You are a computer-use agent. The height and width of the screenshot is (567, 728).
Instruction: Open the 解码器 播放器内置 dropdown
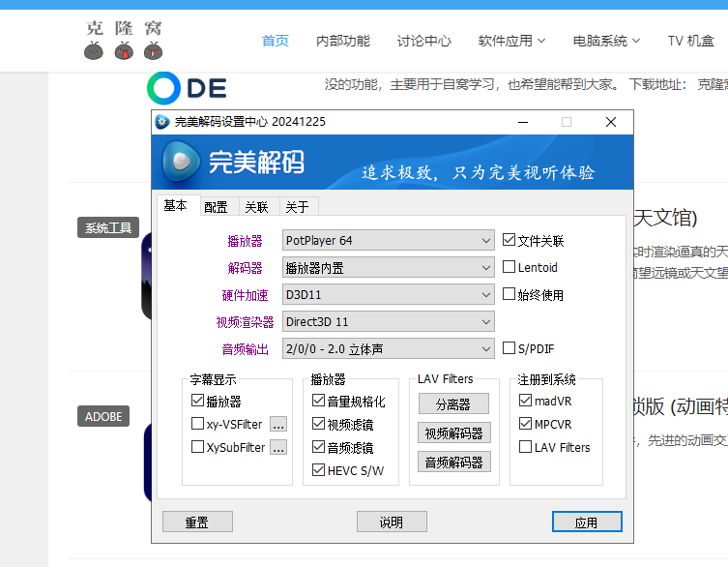(x=388, y=268)
